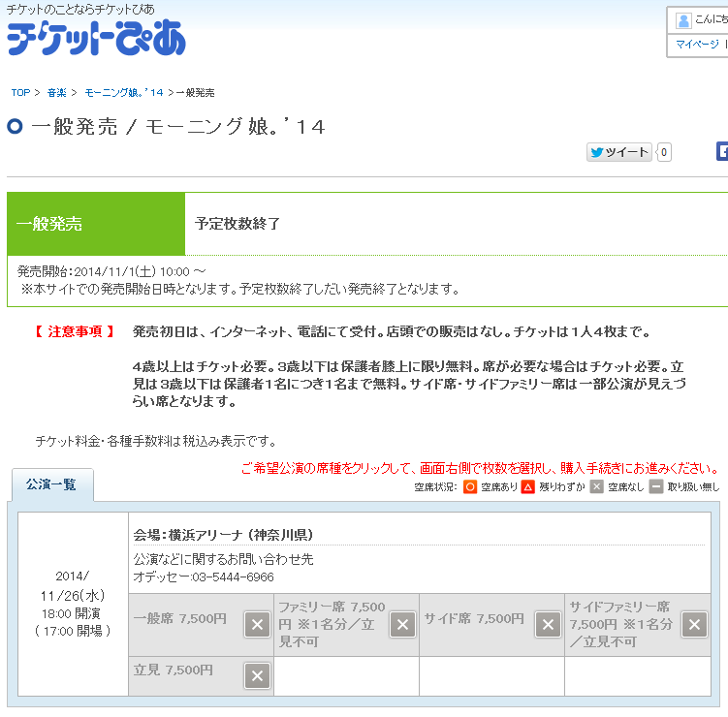Click the Facebook share icon

click(x=722, y=152)
